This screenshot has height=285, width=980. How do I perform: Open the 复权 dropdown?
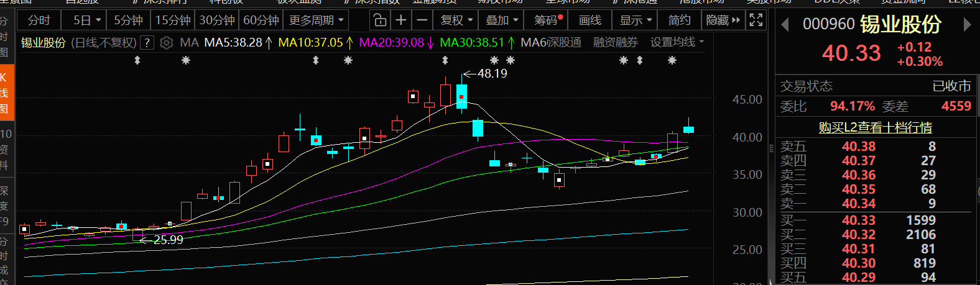[456, 20]
